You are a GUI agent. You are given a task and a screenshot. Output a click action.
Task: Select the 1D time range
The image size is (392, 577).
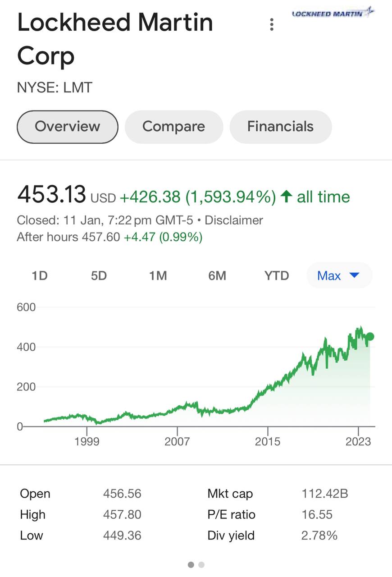pos(40,275)
